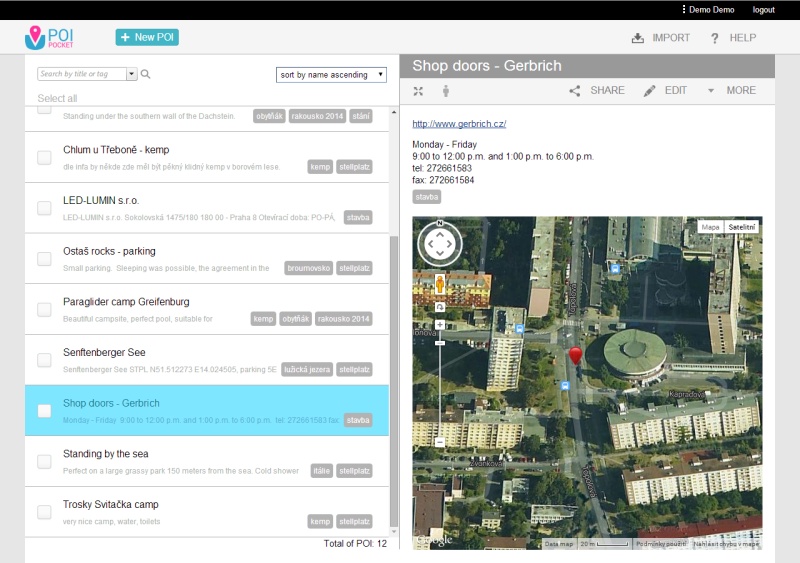The width and height of the screenshot is (800, 563).
Task: Tick checkbox for Chlum u Třeboně - kemp
Action: coord(44,157)
